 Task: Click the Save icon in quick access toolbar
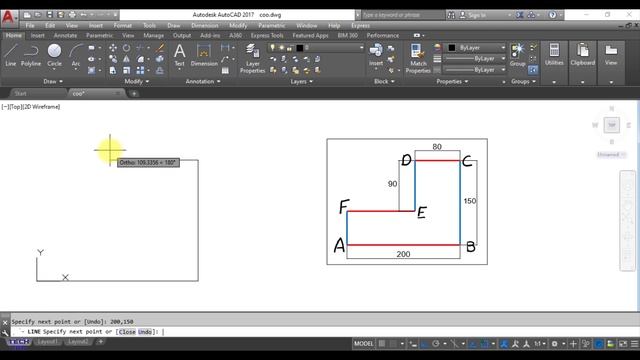click(x=49, y=15)
